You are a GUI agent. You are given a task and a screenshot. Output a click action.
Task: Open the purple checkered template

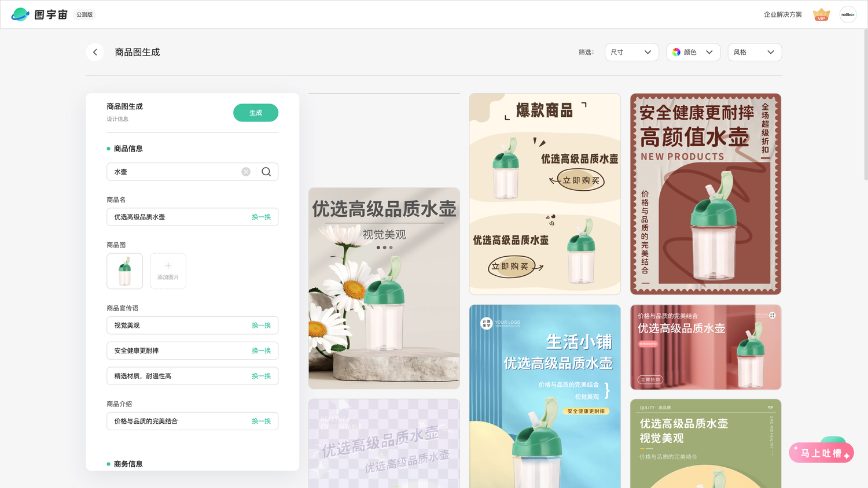click(384, 443)
